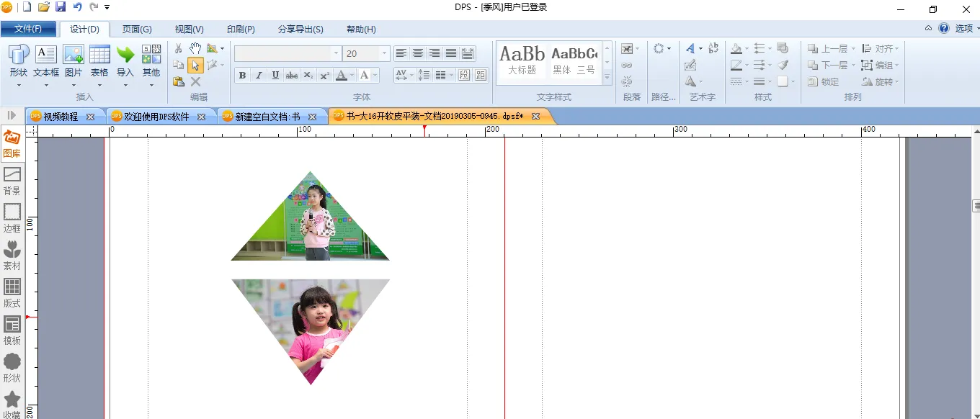The height and width of the screenshot is (419, 980).
Task: Open the 背景 background panel
Action: pyautogui.click(x=12, y=181)
